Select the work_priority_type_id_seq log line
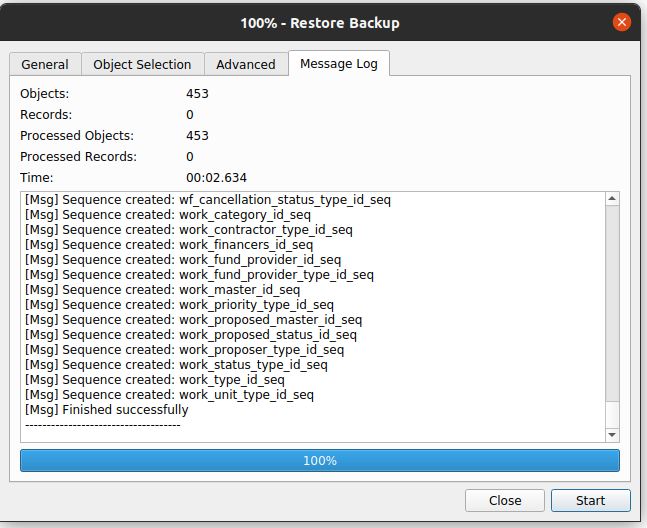The image size is (647, 528). [179, 305]
